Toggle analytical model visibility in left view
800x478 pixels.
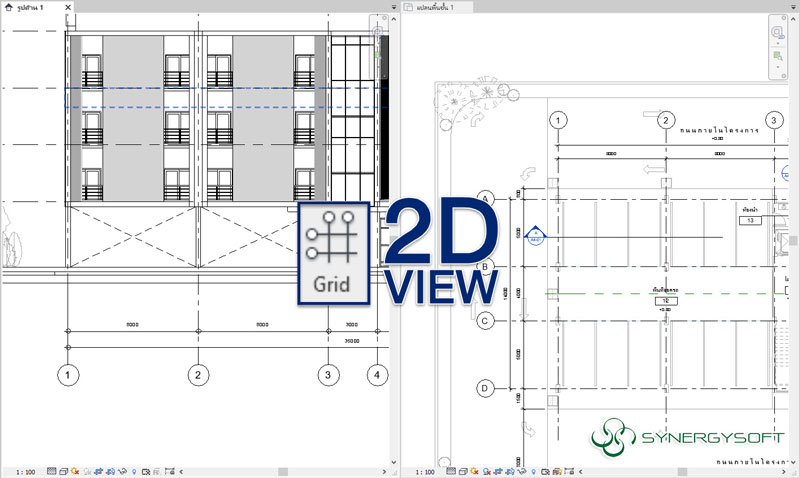click(x=156, y=471)
